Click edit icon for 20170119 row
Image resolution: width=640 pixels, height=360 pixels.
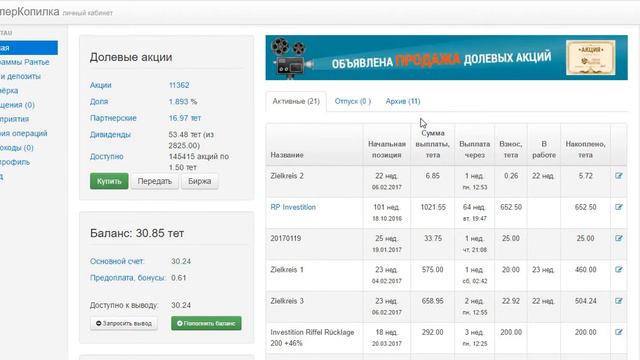coord(619,238)
